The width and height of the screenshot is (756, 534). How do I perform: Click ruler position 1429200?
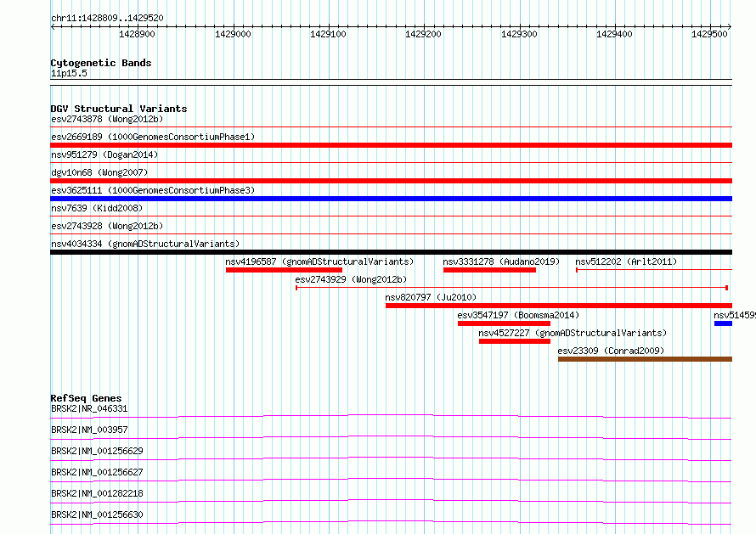(423, 34)
